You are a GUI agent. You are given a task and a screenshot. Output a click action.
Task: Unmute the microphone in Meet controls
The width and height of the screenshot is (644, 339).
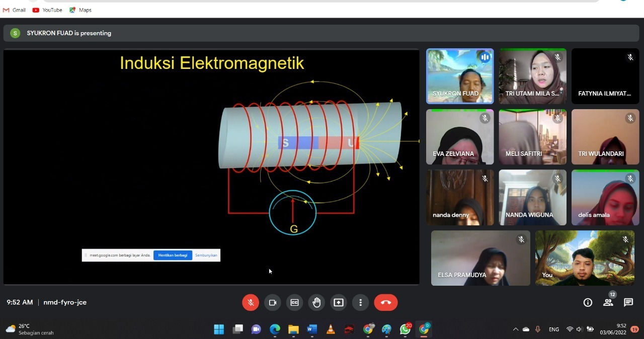coord(251,302)
